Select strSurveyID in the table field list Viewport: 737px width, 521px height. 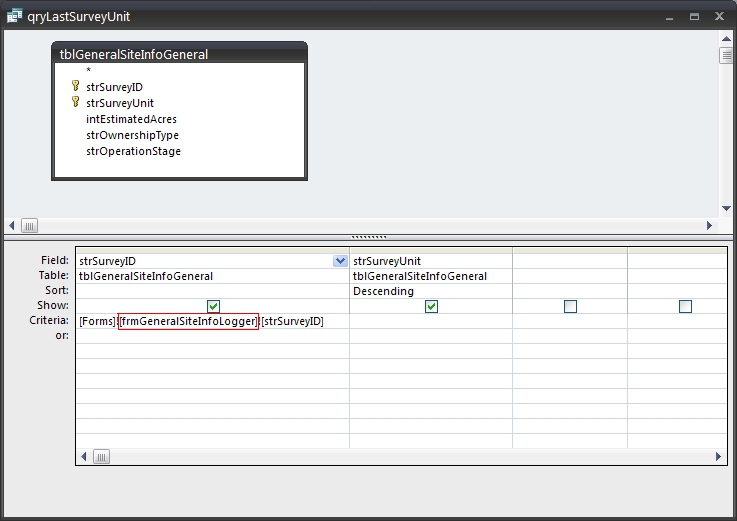pyautogui.click(x=114, y=87)
